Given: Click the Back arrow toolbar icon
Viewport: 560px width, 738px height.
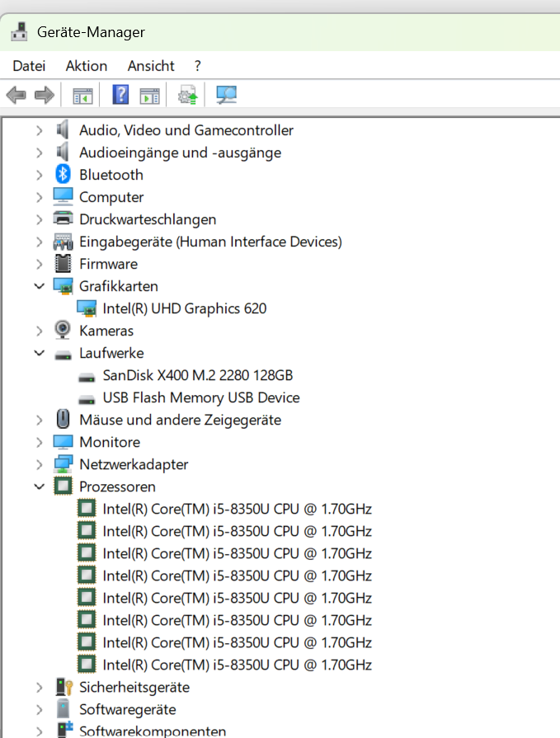Looking at the screenshot, I should (x=16, y=95).
